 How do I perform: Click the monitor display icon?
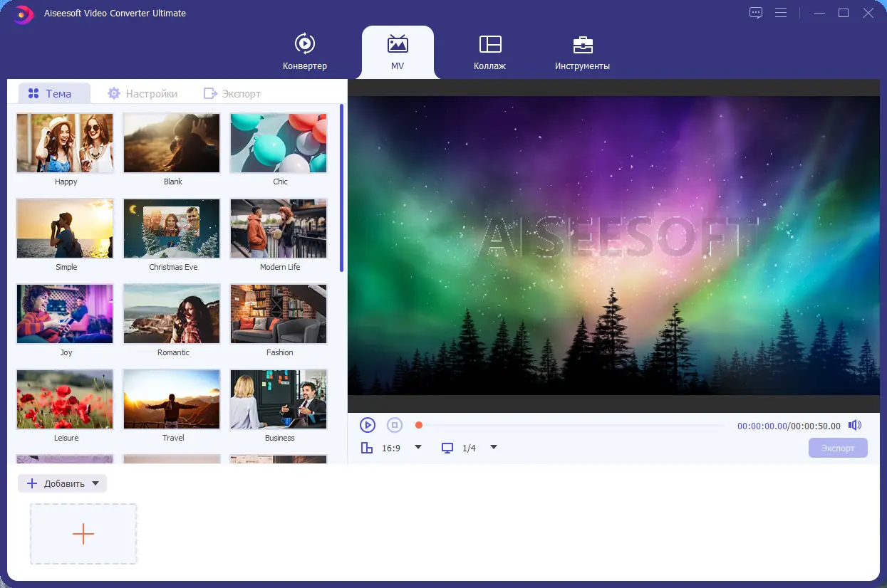tap(447, 448)
